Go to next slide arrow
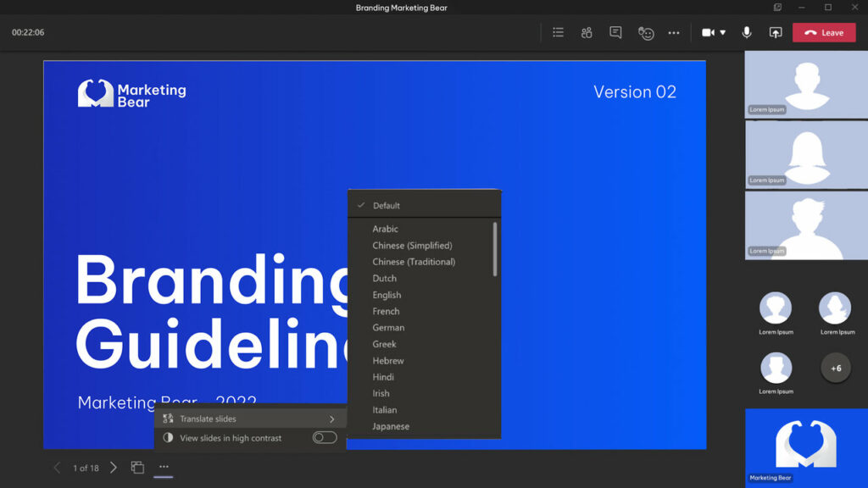 tap(114, 468)
